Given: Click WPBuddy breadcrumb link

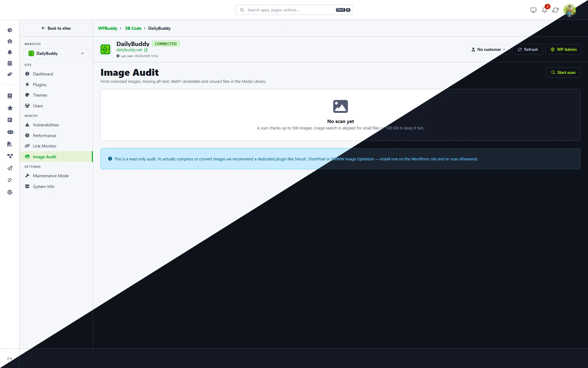Looking at the screenshot, I should [107, 28].
